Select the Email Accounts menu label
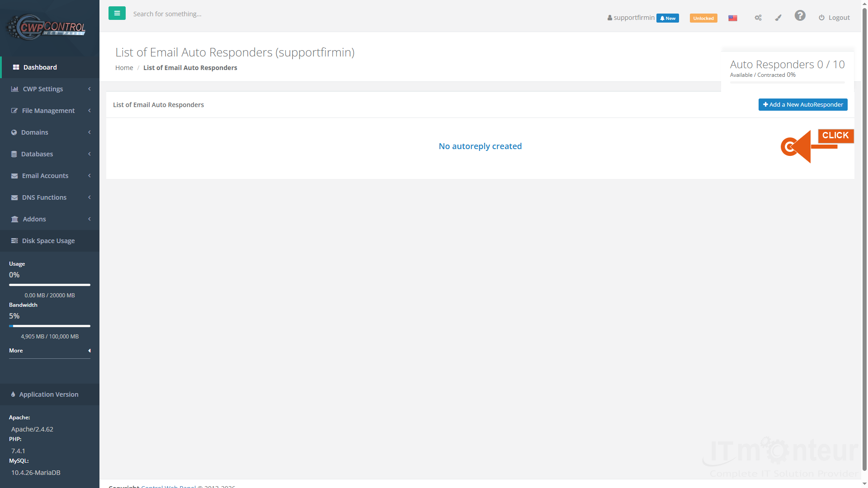Image resolution: width=868 pixels, height=488 pixels. 45,176
